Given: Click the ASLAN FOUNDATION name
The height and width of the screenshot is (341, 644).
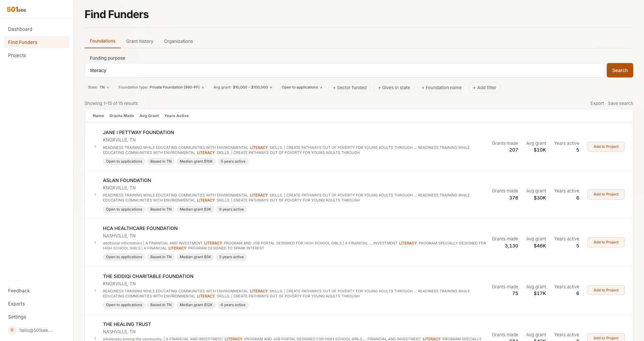Looking at the screenshot, I should tap(127, 180).
